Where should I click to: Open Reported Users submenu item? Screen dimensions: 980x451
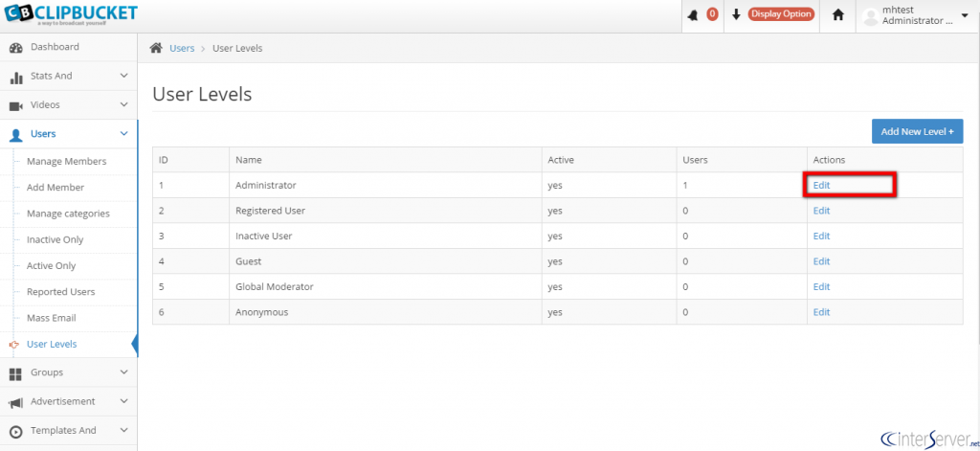tap(60, 291)
